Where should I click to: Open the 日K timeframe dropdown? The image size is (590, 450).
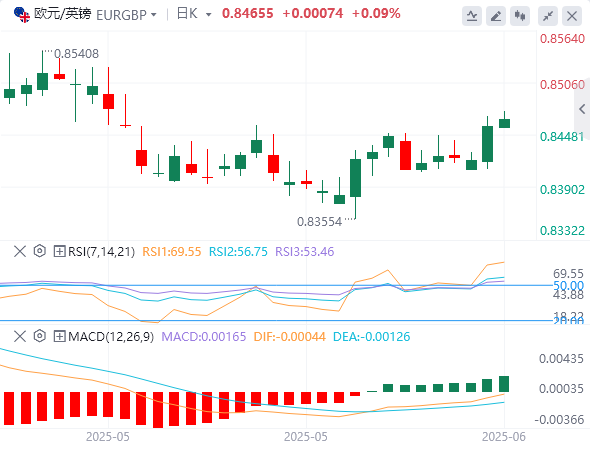[194, 14]
